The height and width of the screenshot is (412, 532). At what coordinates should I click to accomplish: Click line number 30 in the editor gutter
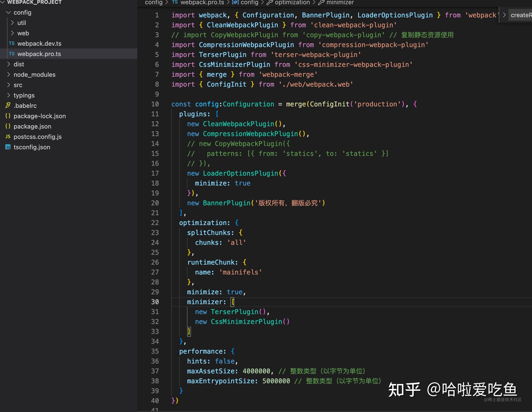click(155, 302)
